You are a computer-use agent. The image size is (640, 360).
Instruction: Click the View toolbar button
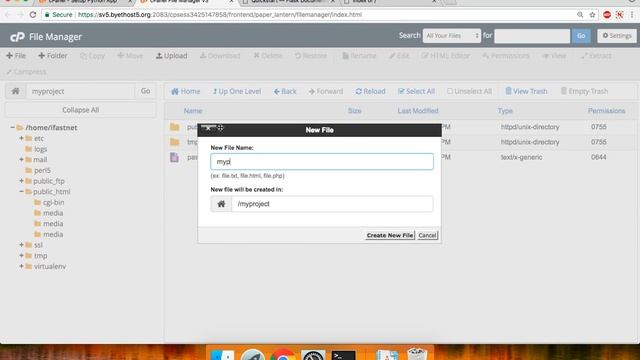pos(554,56)
